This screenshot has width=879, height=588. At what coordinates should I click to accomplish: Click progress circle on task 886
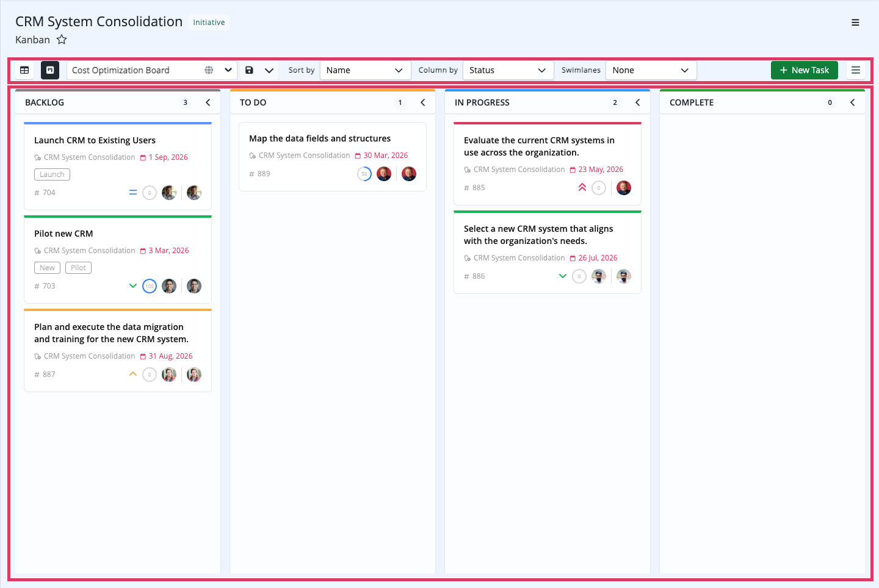[579, 276]
